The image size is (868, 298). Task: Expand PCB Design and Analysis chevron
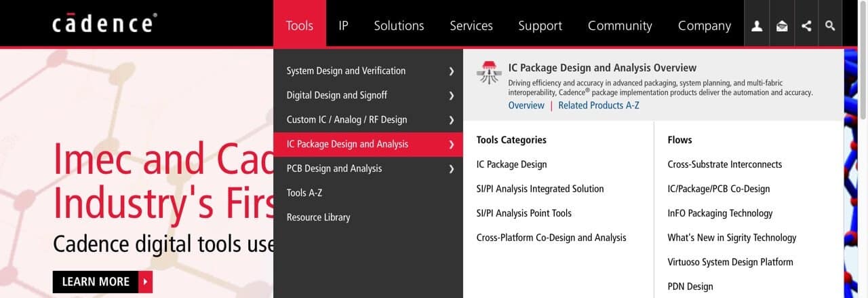452,169
